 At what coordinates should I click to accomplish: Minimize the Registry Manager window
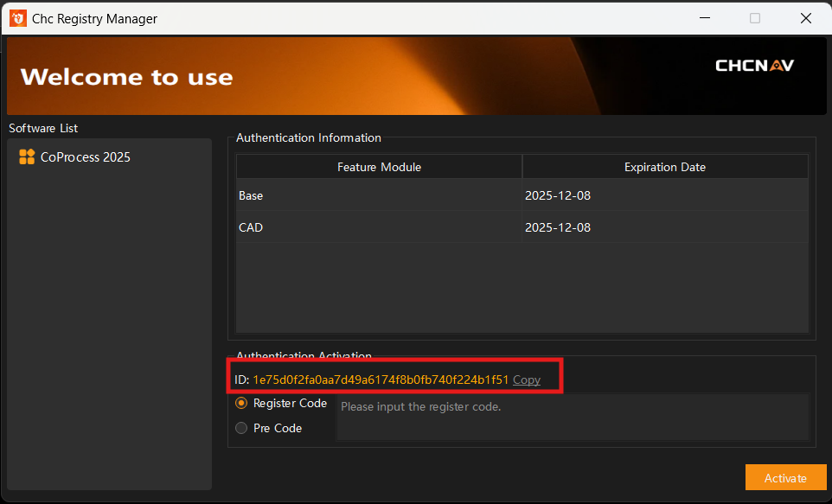[x=705, y=18]
